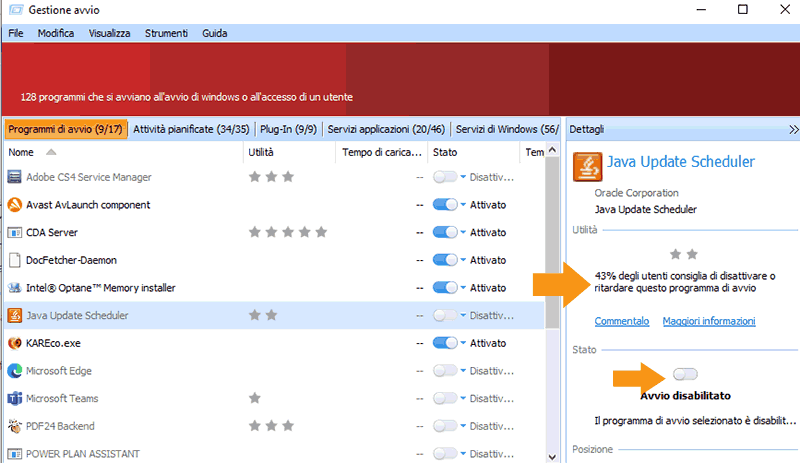The height and width of the screenshot is (463, 800).
Task: Switch to Attività pianificate tab
Action: coord(191,129)
